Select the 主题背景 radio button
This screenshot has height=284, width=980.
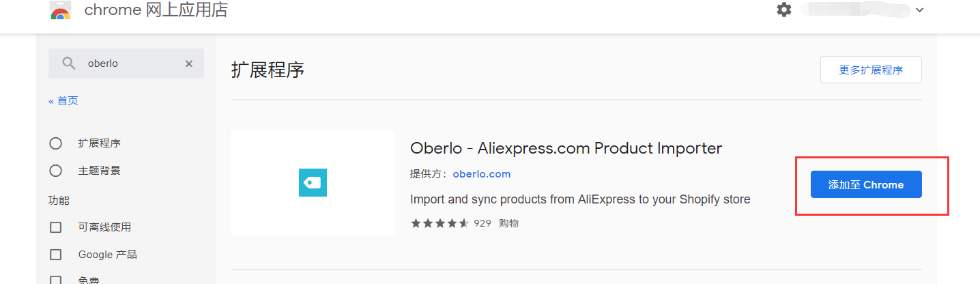56,171
